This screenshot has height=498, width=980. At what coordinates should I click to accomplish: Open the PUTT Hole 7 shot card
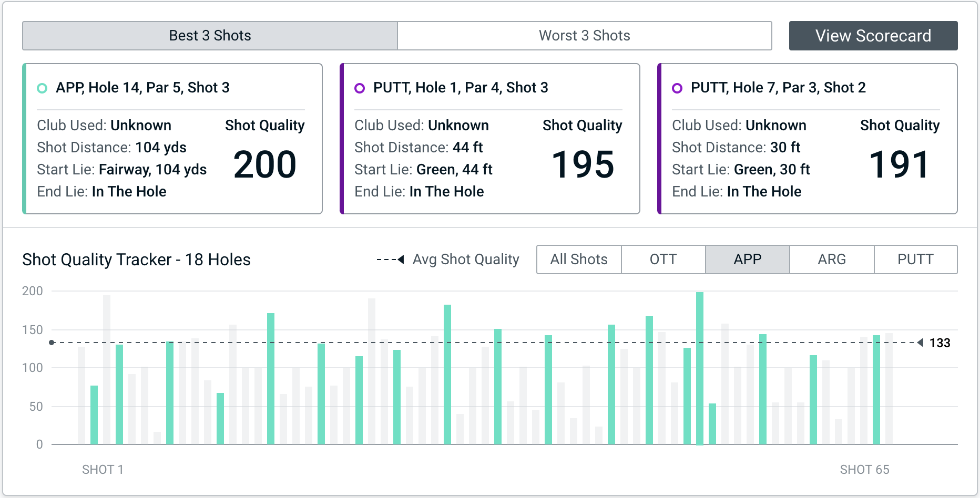pos(808,139)
